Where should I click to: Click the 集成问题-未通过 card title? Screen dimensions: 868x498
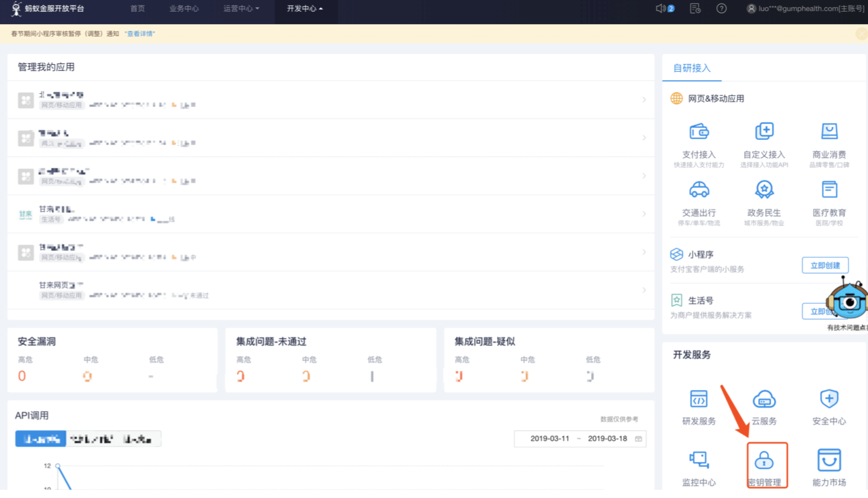coord(271,342)
